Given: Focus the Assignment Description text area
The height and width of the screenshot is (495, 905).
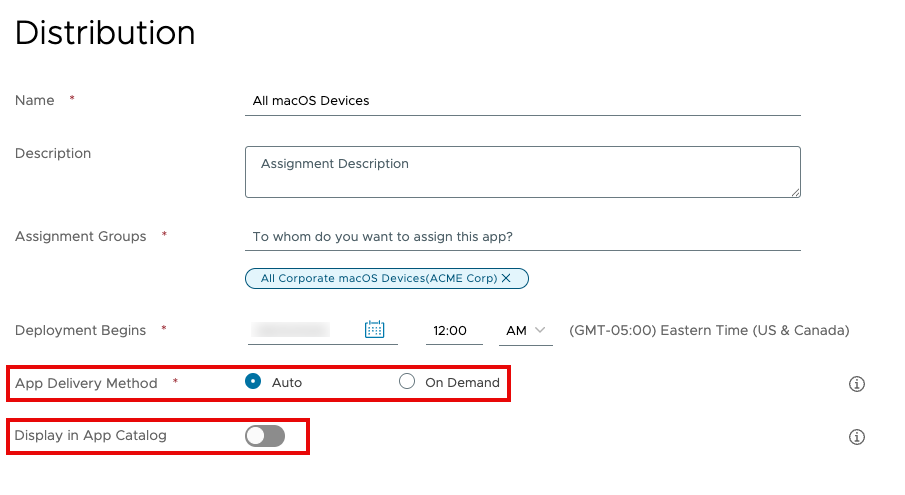Looking at the screenshot, I should (522, 172).
